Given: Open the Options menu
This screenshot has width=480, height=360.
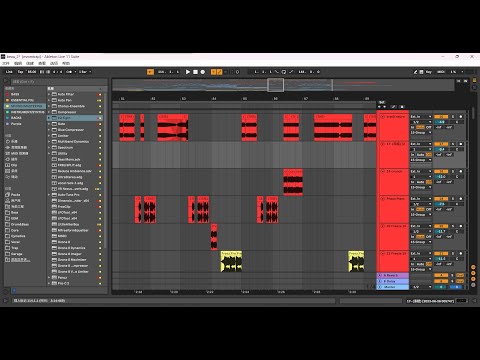Looking at the screenshot, I should (x=54, y=63).
